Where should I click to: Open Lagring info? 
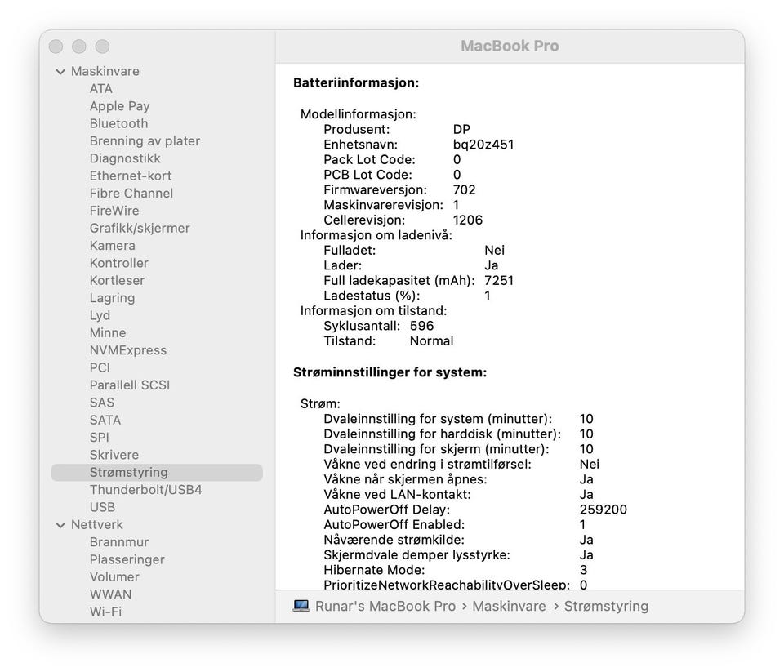click(112, 298)
